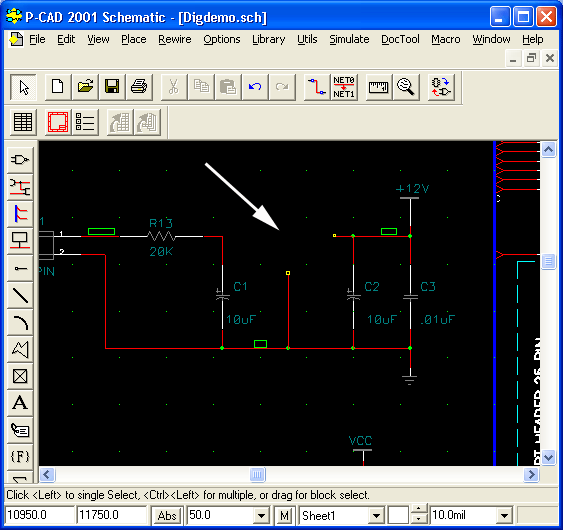
Task: Expand the 50.0 grid size dropdown
Action: 261,516
